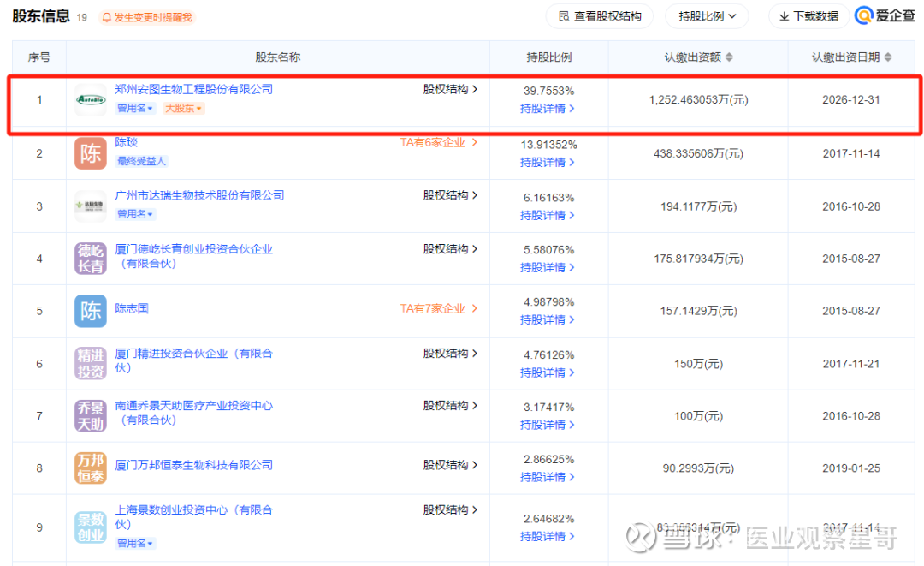Viewport: 924px width, 566px height.
Task: Open 持股详情 for 6.16163% row
Action: click(547, 215)
